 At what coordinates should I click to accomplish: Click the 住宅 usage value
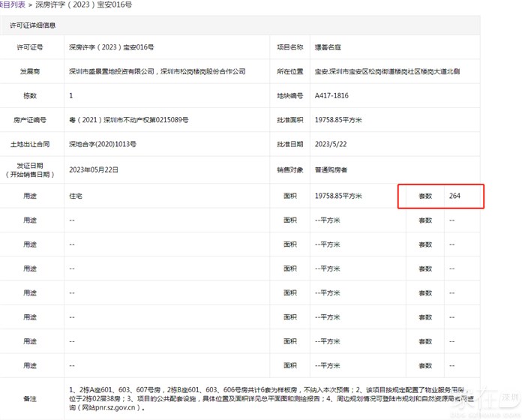76,196
